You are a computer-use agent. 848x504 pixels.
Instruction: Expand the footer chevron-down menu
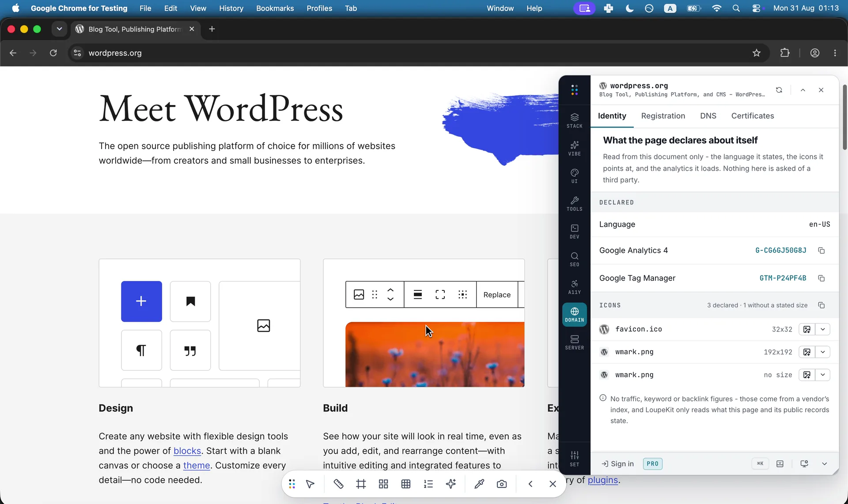(x=824, y=464)
